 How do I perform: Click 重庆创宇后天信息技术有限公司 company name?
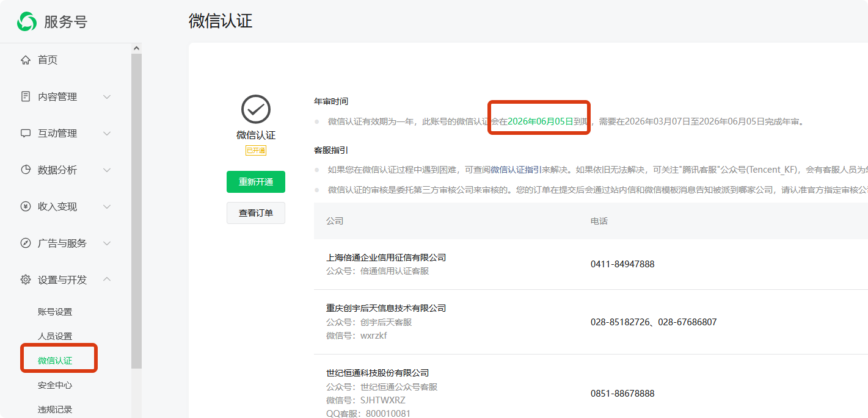pos(386,308)
